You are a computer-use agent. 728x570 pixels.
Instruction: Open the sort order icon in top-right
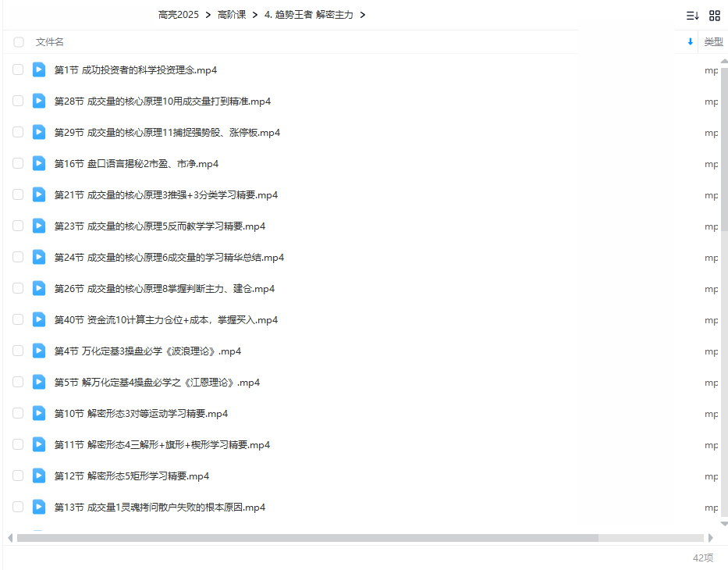(692, 16)
